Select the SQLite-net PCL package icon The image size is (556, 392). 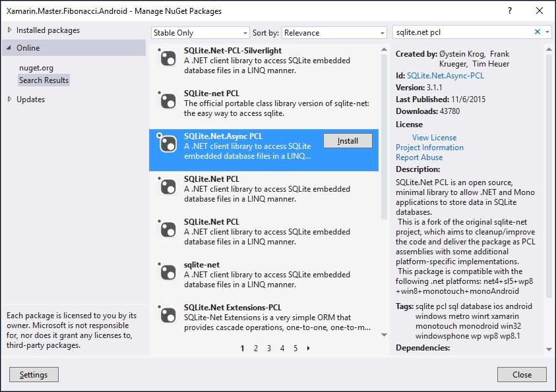[167, 100]
